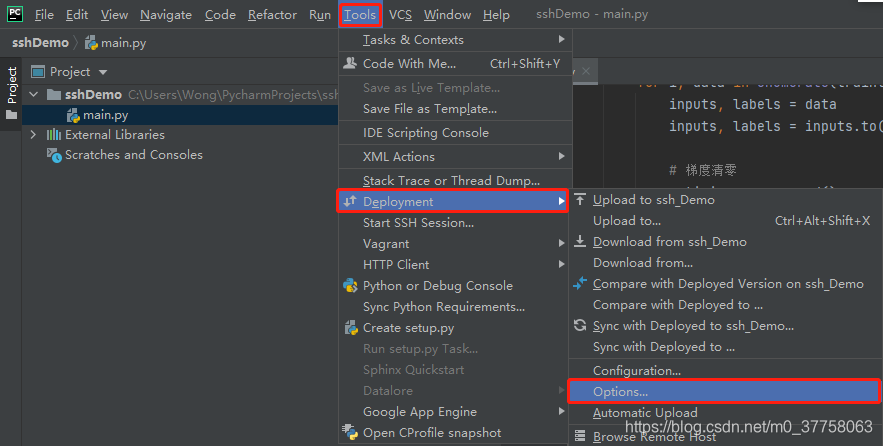Open the Vagrant submenu
Image resolution: width=883 pixels, height=446 pixels.
pyautogui.click(x=455, y=244)
